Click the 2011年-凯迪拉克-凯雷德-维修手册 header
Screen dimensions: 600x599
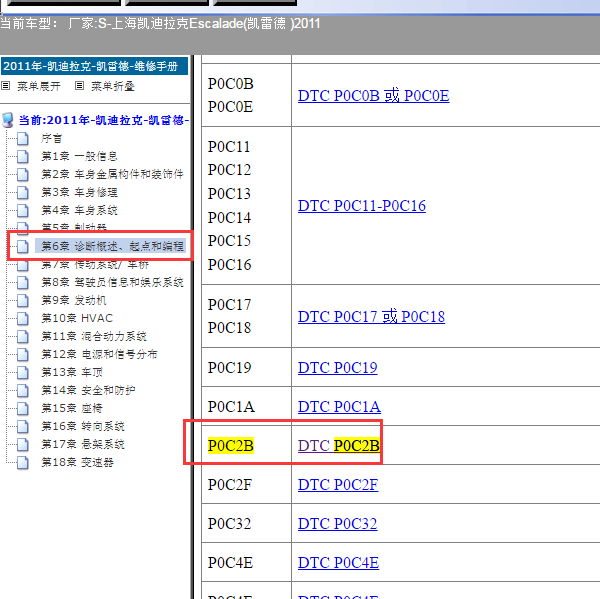(x=94, y=66)
